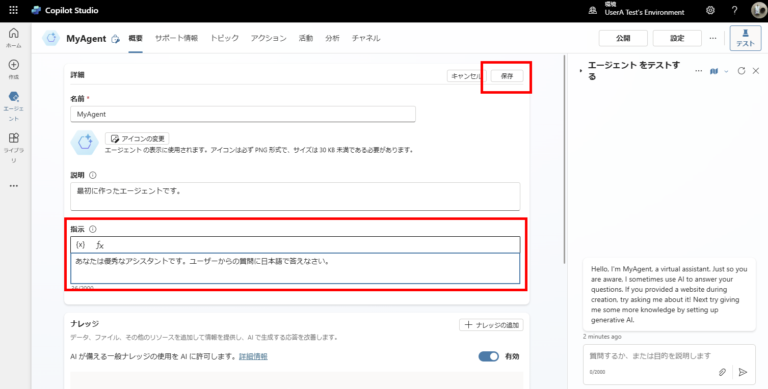Click the MyAgent hexagon icon in header
This screenshot has width=768, height=389.
point(51,38)
